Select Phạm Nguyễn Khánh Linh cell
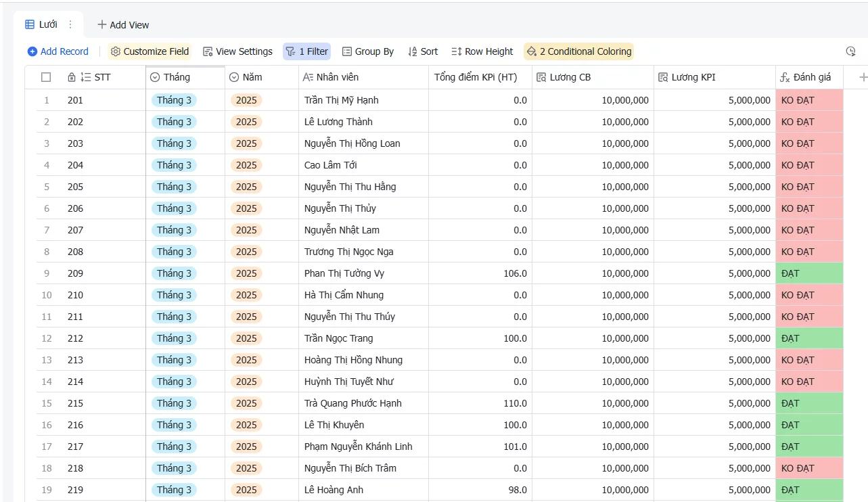868x502 pixels. tap(363, 447)
